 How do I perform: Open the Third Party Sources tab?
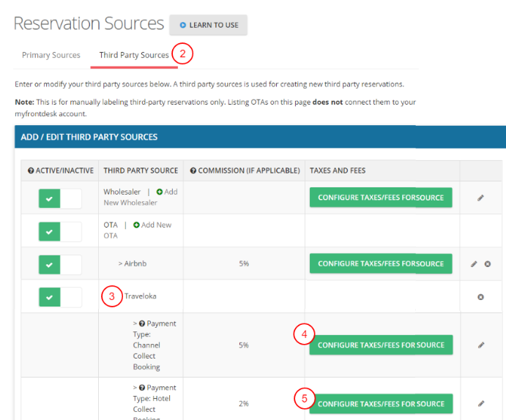134,56
